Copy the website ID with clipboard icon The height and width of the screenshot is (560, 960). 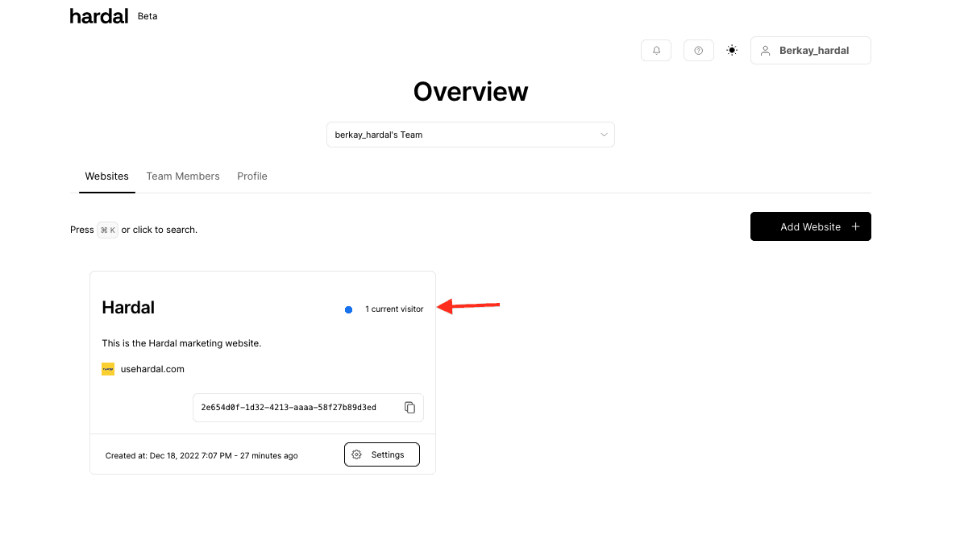tap(409, 408)
